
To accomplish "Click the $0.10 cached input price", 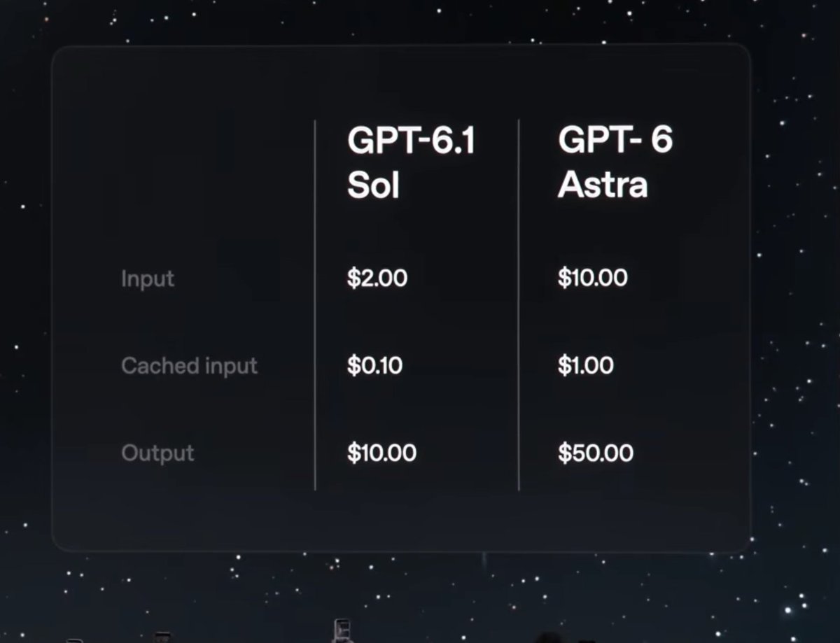I will click(x=374, y=366).
